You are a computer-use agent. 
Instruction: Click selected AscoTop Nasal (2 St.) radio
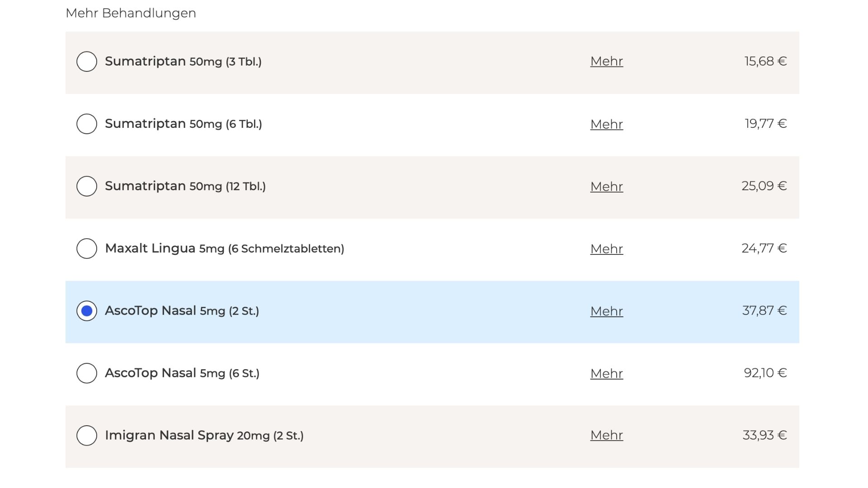point(87,311)
